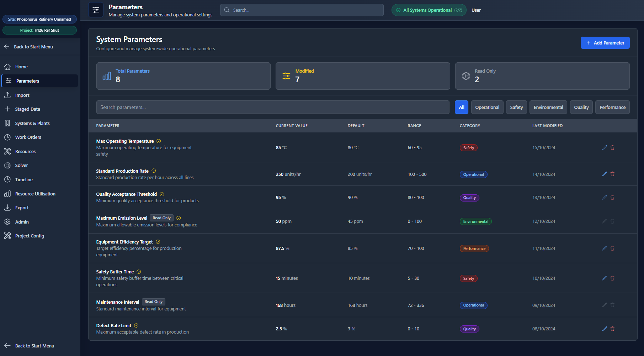The image size is (644, 356).
Task: Click top Back to Start Menu link
Action: pyautogui.click(x=33, y=47)
